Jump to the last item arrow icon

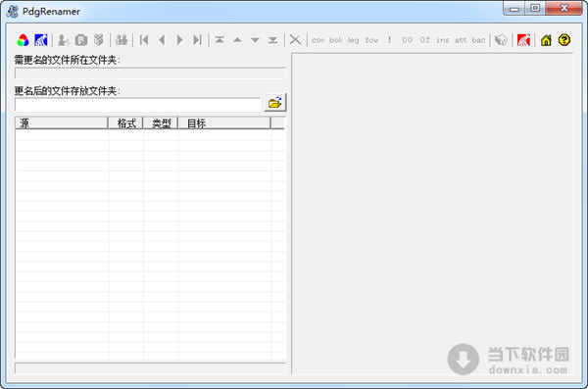pyautogui.click(x=198, y=40)
